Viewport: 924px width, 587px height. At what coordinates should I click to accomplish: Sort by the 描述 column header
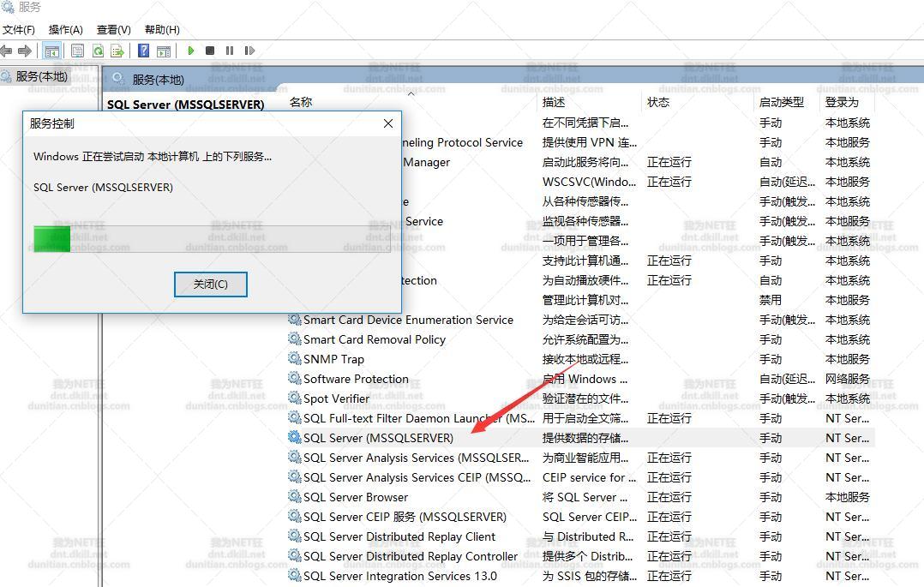click(554, 102)
